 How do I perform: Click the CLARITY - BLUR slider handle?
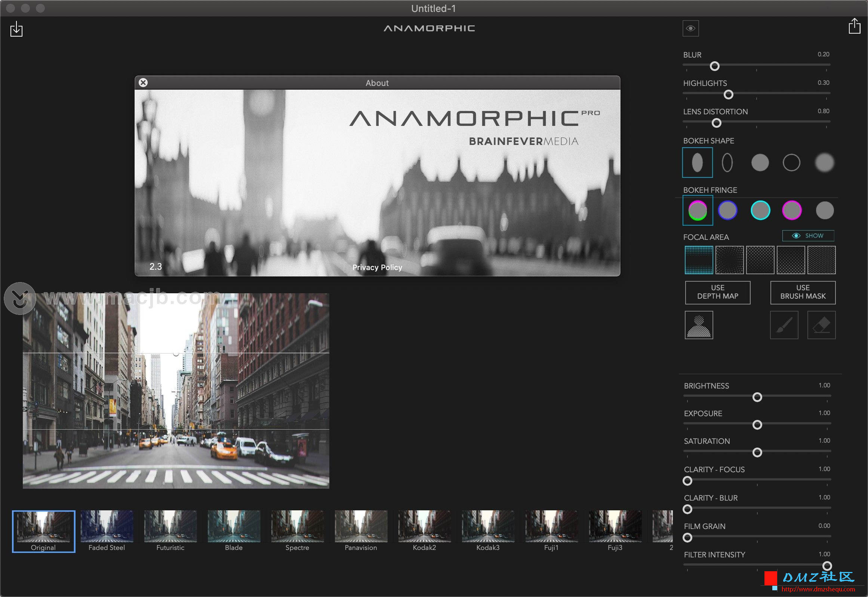(687, 510)
